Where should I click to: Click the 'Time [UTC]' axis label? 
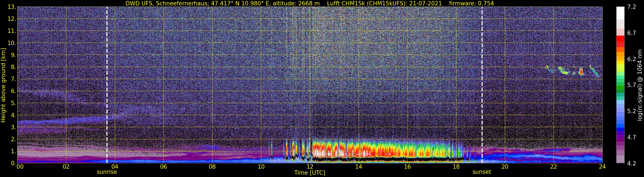(x=309, y=172)
